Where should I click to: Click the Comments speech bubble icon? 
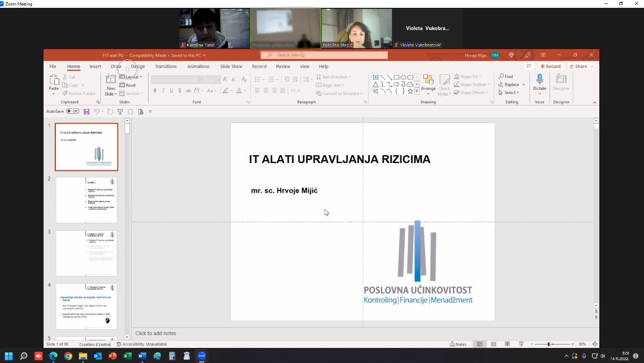528,66
